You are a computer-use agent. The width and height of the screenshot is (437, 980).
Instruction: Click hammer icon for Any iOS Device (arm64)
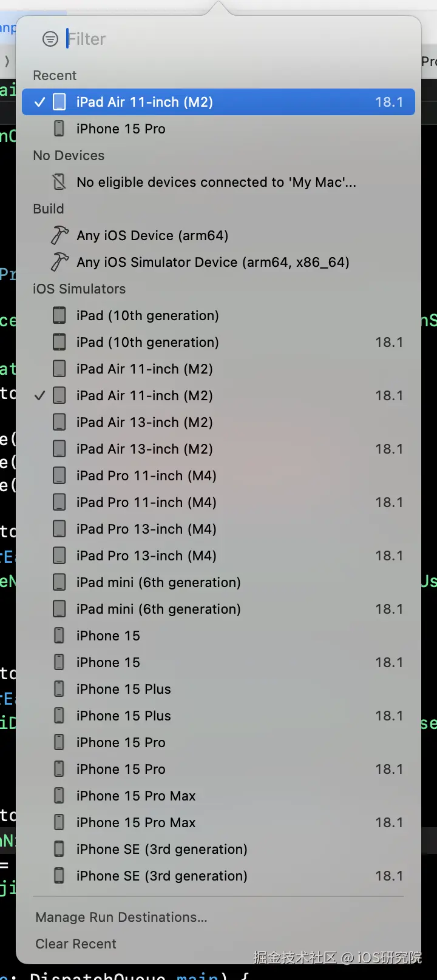click(x=59, y=235)
